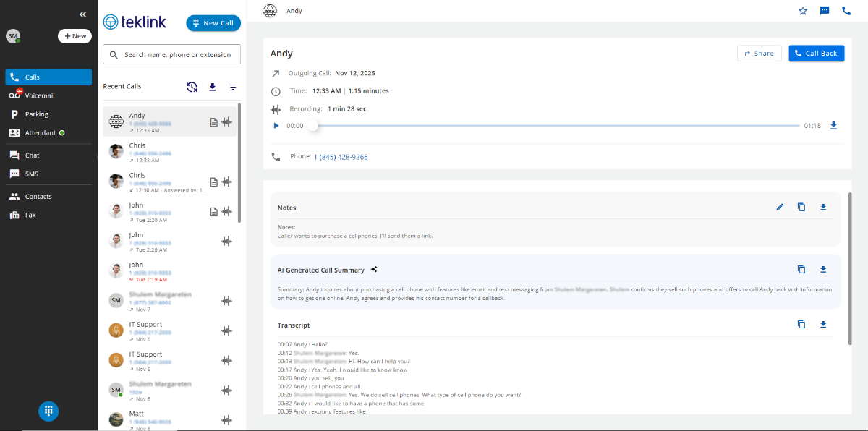Open transcript document icon on Andy's call entry
Image resolution: width=868 pixels, height=431 pixels.
(213, 122)
